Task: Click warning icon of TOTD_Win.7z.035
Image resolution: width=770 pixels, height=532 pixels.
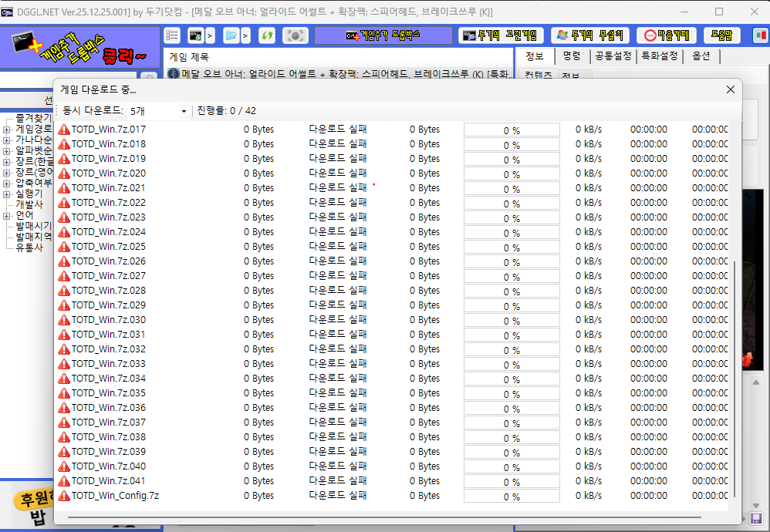Action: coord(64,393)
